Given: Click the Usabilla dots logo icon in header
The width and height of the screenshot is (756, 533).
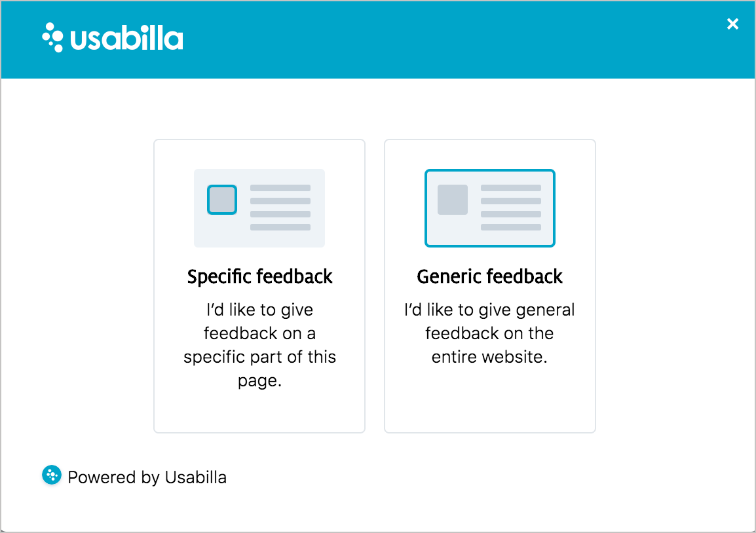Looking at the screenshot, I should pos(52,37).
